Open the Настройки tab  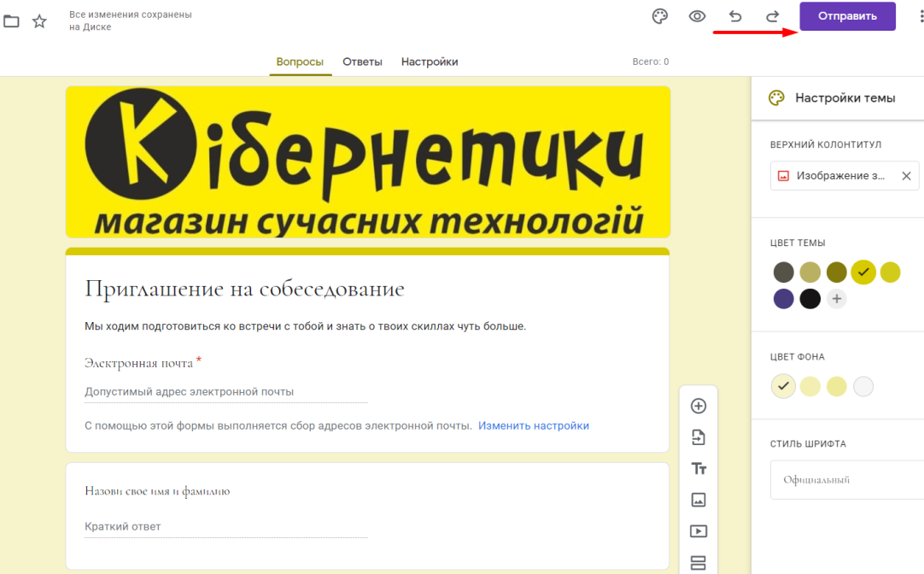click(430, 61)
